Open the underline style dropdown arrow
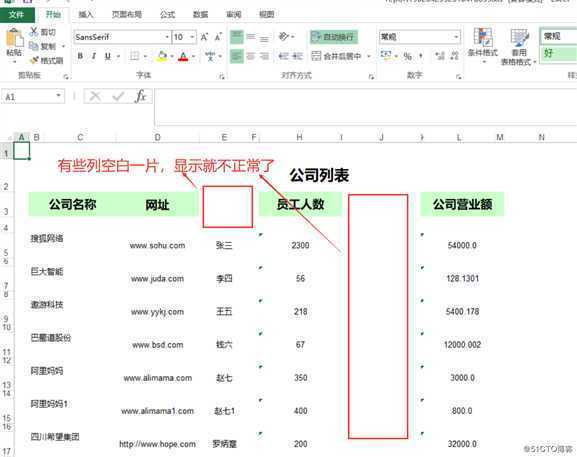 tap(118, 56)
